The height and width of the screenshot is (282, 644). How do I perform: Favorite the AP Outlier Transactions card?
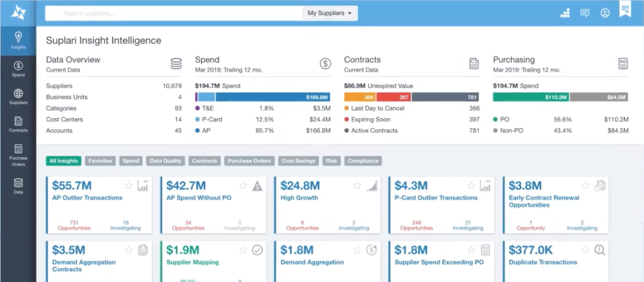click(129, 185)
